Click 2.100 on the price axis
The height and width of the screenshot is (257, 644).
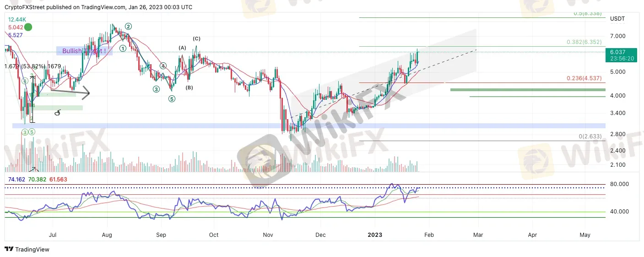tap(617, 165)
